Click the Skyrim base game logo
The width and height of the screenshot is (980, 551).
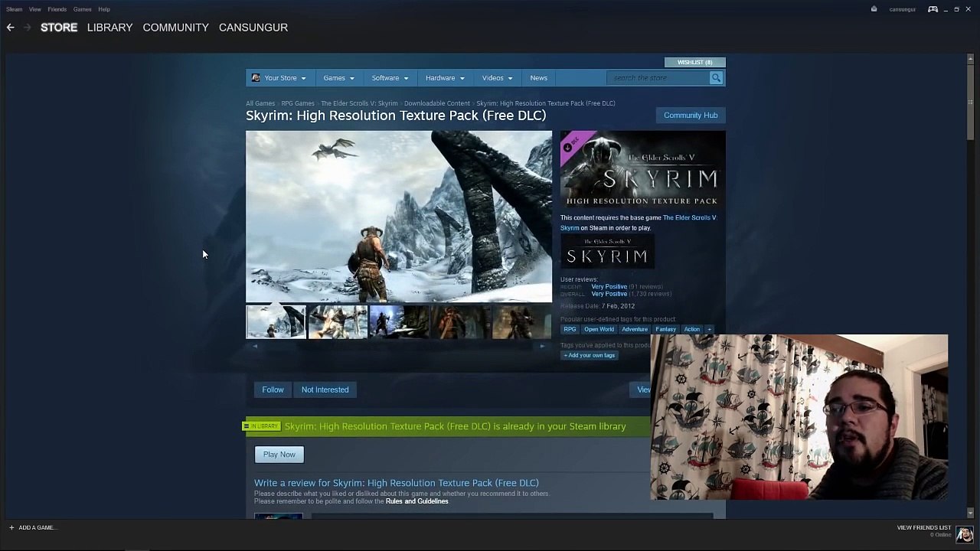pyautogui.click(x=607, y=252)
